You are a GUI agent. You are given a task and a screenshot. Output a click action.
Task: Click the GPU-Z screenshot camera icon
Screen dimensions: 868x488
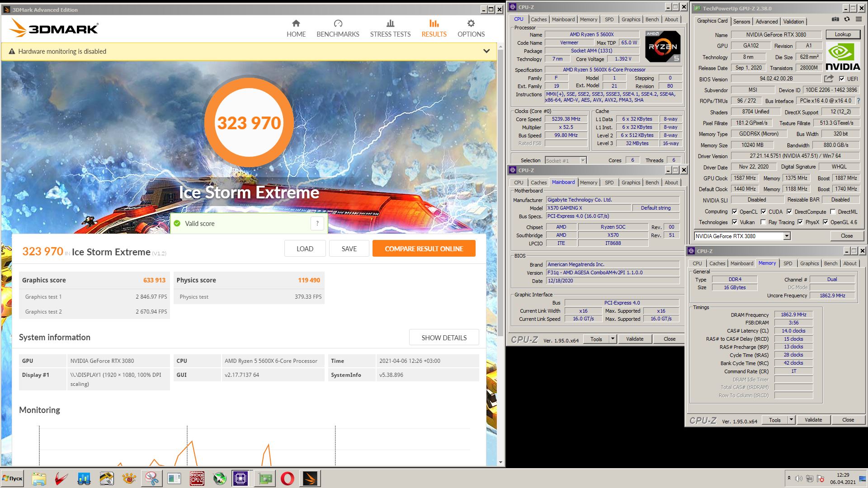(835, 19)
